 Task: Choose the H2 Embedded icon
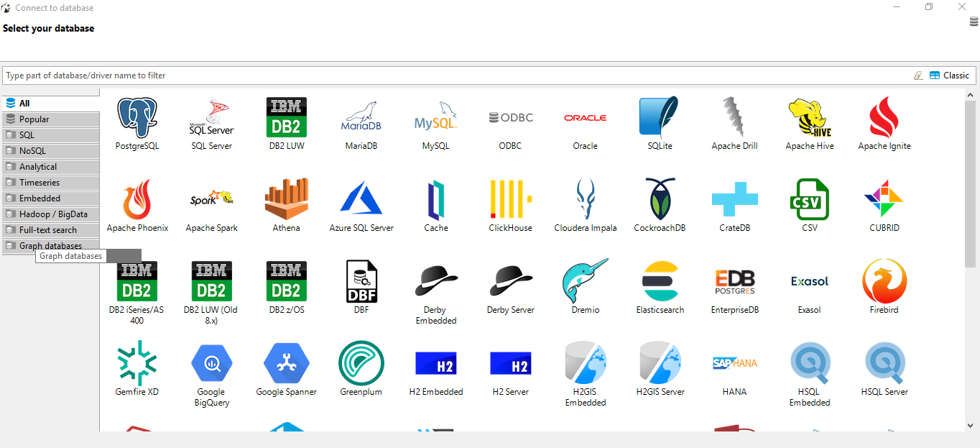pos(436,364)
